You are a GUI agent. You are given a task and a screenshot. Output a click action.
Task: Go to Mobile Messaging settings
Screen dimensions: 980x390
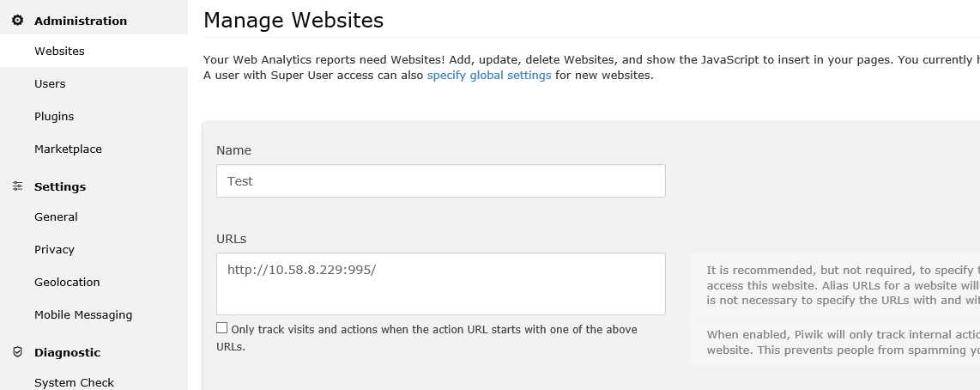[83, 315]
